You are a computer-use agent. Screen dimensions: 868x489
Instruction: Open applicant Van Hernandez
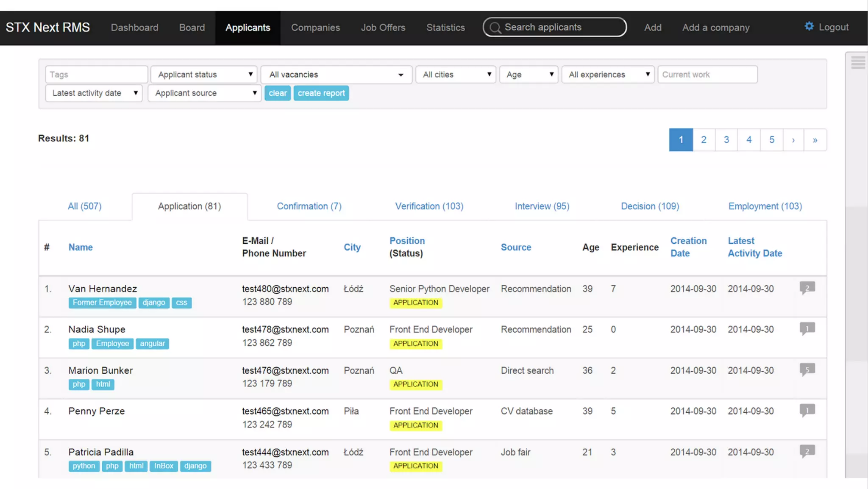pyautogui.click(x=103, y=289)
